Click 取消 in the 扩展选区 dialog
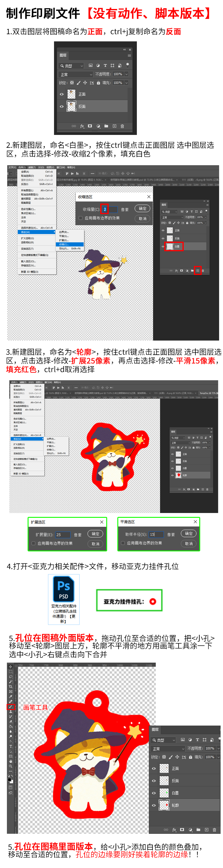The width and height of the screenshot is (223, 868). (x=95, y=544)
